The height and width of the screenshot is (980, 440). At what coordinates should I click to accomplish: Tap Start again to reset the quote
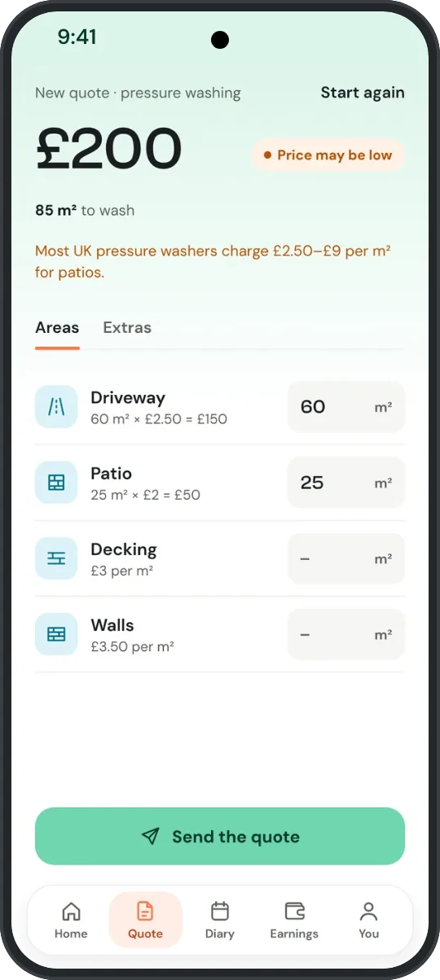point(363,93)
